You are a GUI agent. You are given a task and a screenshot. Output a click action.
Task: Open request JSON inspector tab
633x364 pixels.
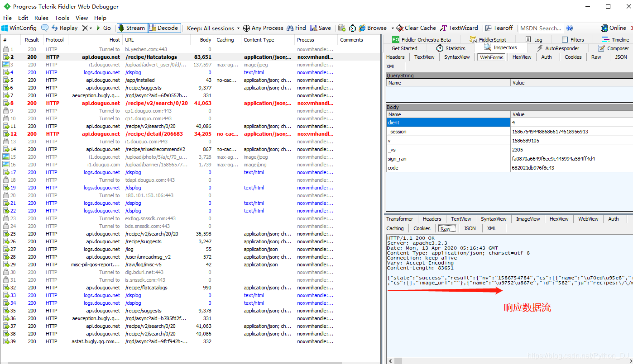pos(621,57)
